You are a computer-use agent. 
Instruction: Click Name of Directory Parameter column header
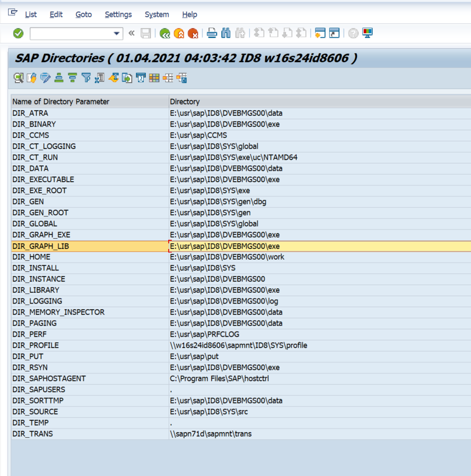pos(61,102)
